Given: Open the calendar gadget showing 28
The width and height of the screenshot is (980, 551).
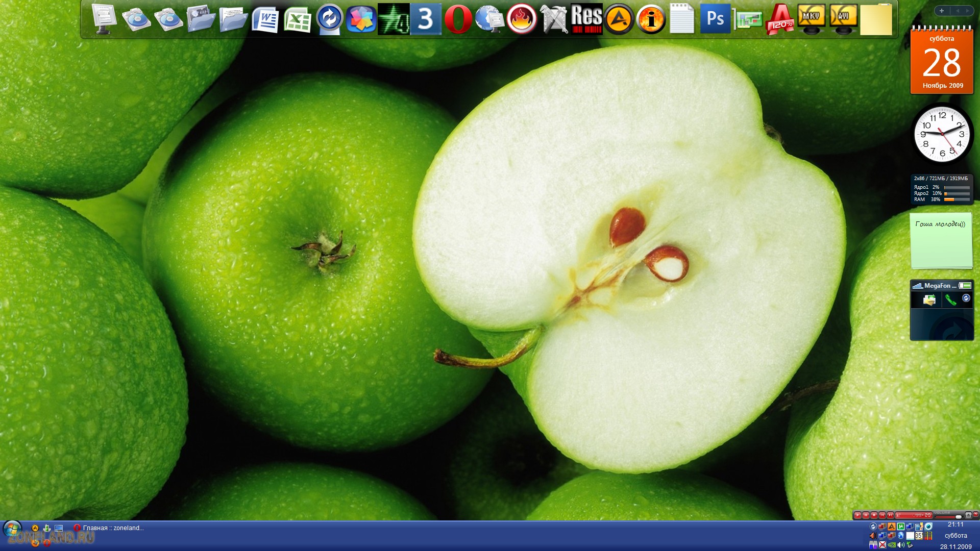Looking at the screenshot, I should 942,60.
